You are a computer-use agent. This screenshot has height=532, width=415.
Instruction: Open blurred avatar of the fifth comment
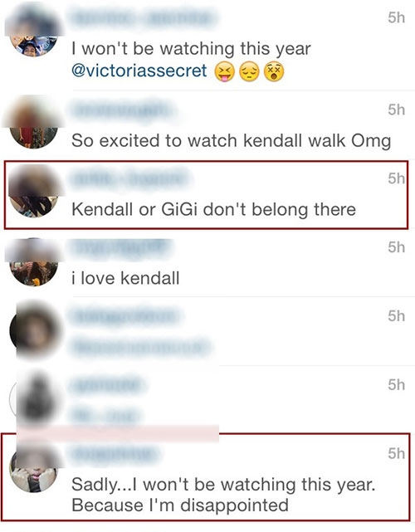[x=34, y=331]
